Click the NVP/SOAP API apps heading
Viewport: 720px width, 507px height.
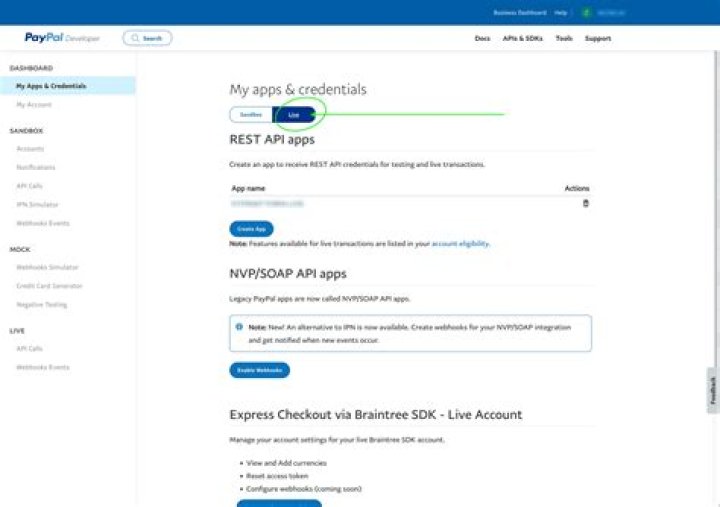[x=288, y=274]
